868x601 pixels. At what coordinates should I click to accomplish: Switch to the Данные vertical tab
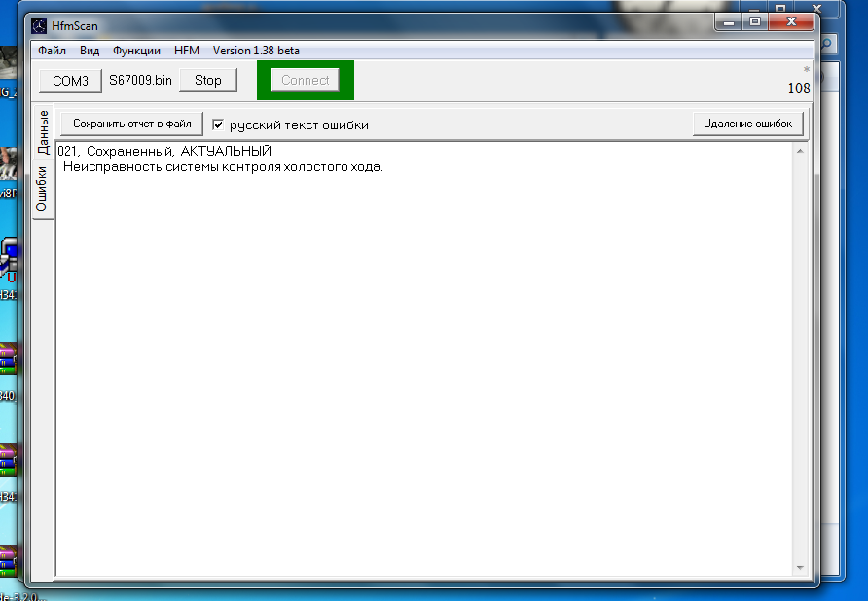tap(43, 131)
